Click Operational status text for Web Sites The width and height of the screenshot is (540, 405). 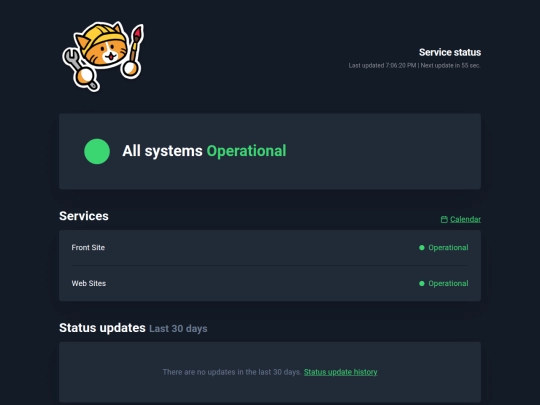(x=448, y=283)
